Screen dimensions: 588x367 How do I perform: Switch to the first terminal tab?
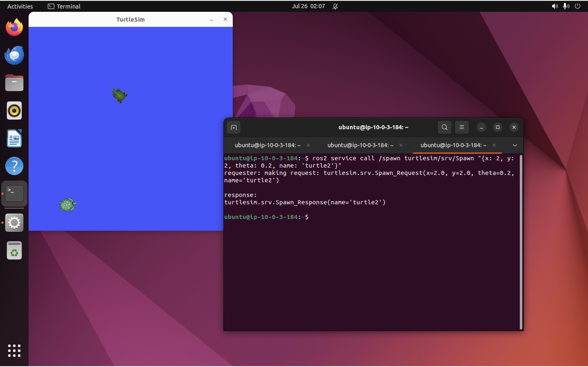[267, 145]
